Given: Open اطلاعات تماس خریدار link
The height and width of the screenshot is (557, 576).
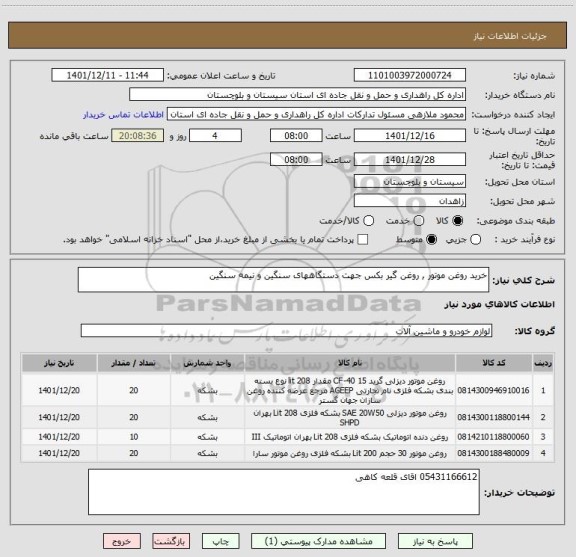Looking at the screenshot, I should point(123,115).
